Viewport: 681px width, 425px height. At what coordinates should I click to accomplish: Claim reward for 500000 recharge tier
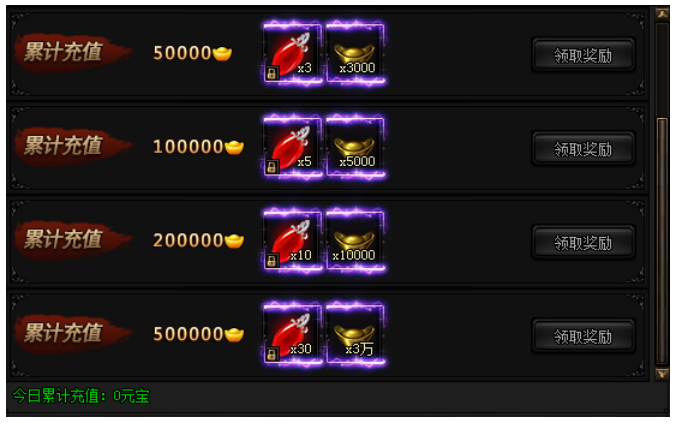coord(583,336)
